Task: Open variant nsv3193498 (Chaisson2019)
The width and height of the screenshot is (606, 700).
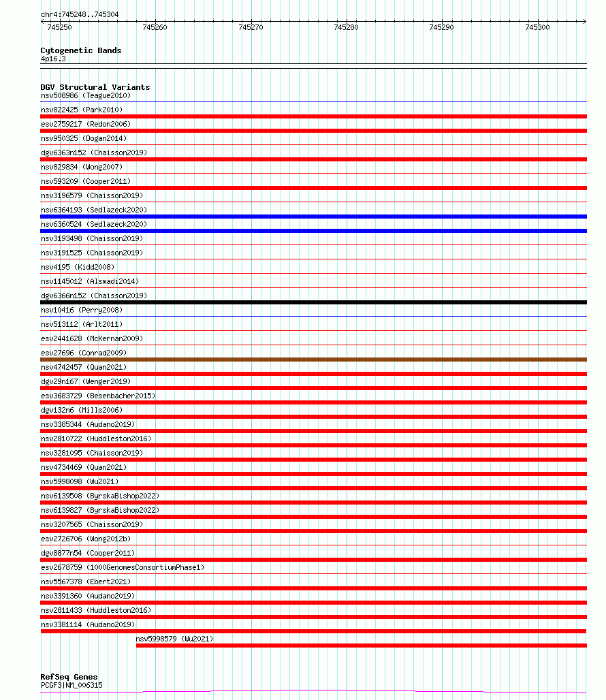Action: 92,238
